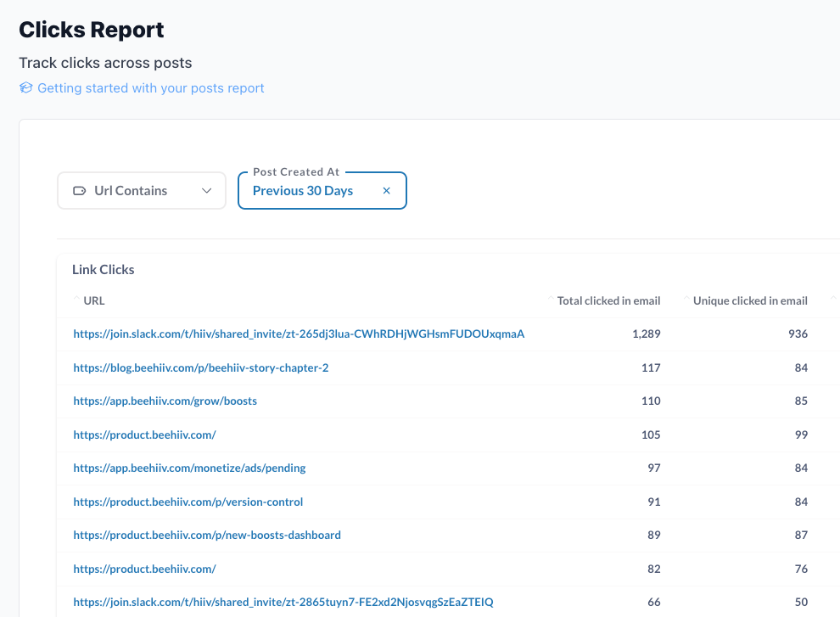The height and width of the screenshot is (617, 840).
Task: Open Getting started with your posts report link
Action: (150, 88)
